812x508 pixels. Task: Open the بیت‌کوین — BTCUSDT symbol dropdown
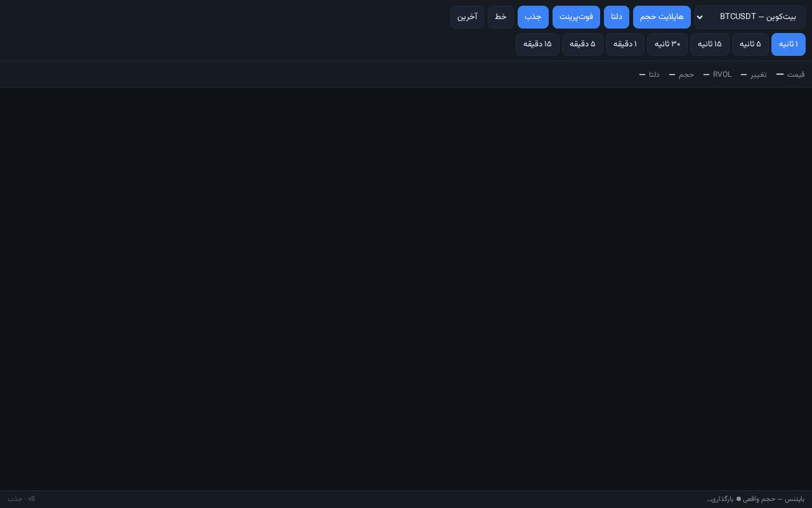pos(750,17)
